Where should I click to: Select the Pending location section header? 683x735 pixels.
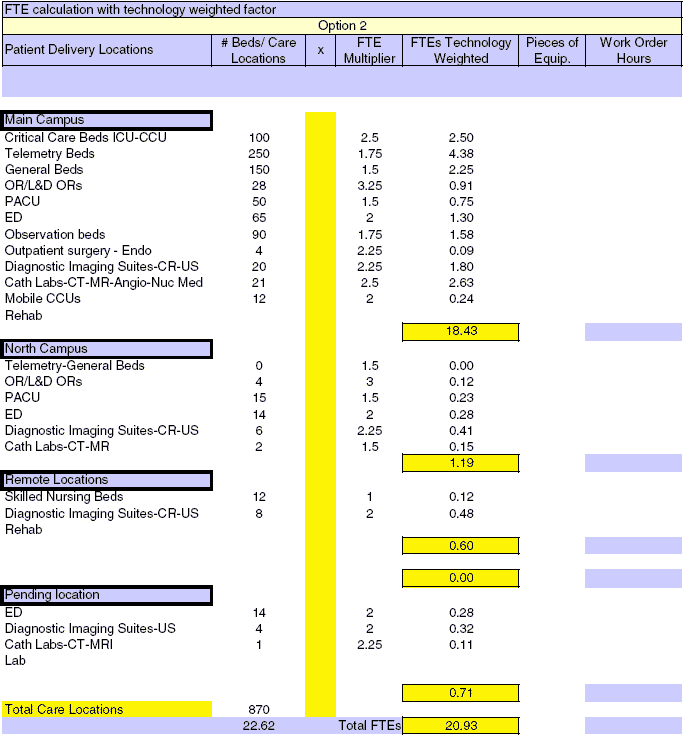107,595
